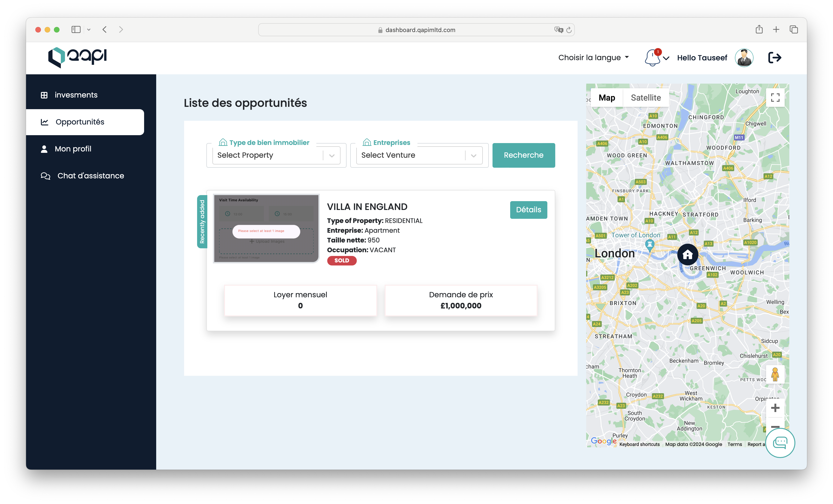Click the logout arrow icon

pos(774,58)
